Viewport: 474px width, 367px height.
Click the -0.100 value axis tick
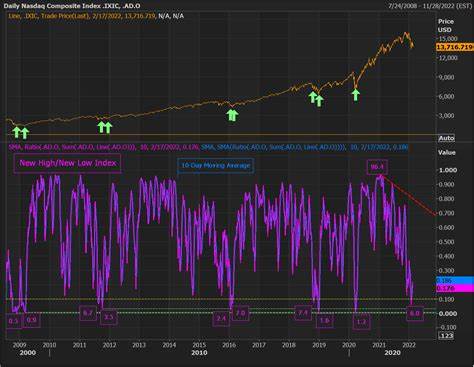pos(447,327)
